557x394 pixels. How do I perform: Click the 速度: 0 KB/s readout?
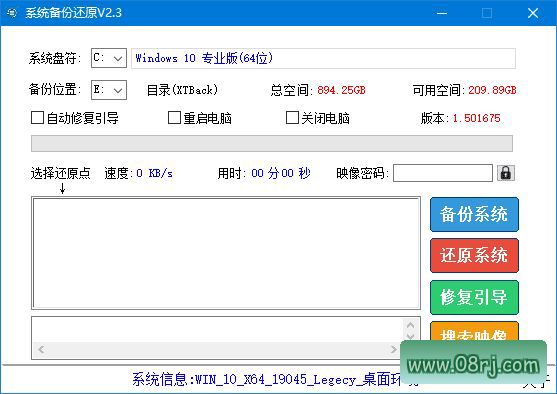139,173
